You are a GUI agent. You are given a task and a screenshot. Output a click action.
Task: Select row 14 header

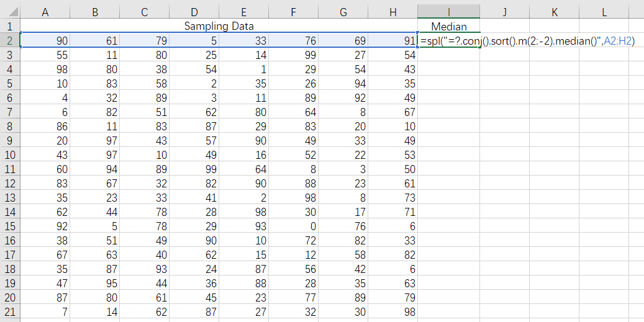click(x=11, y=212)
